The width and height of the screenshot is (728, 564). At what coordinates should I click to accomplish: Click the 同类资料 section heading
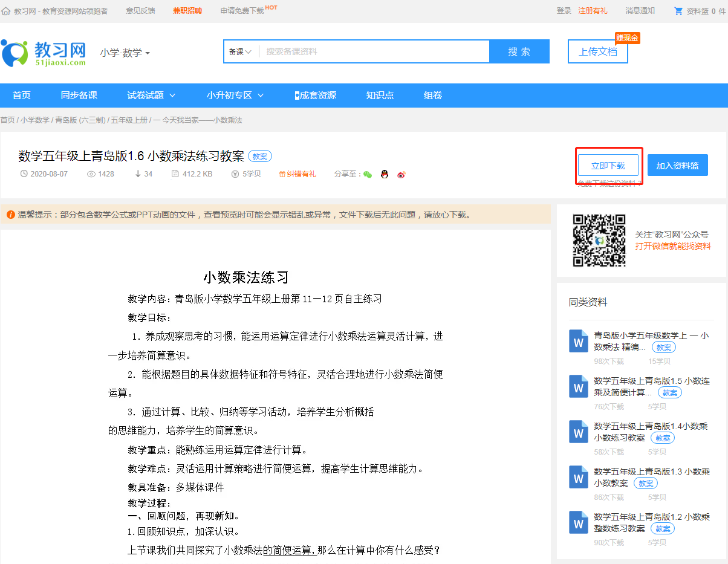(588, 302)
